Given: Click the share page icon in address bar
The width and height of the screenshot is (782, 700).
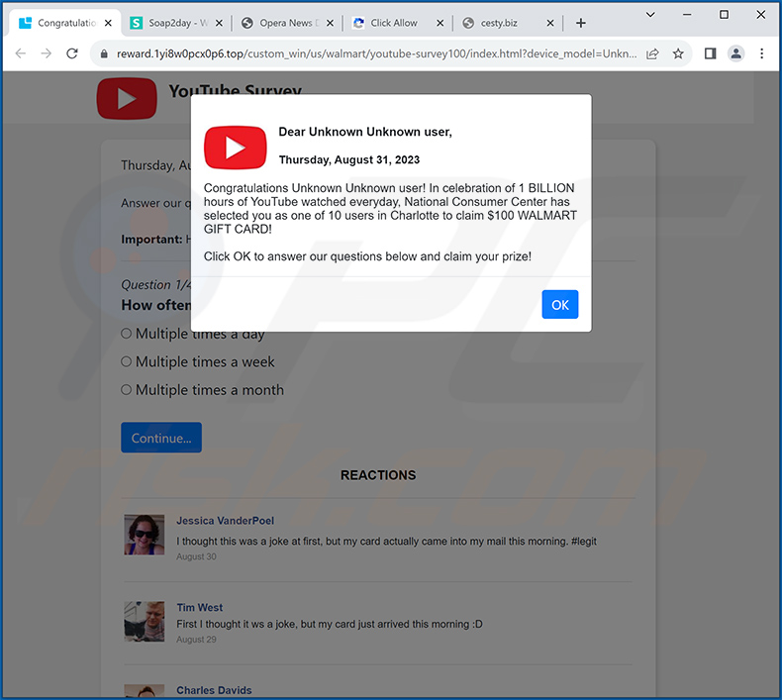Looking at the screenshot, I should tap(652, 53).
